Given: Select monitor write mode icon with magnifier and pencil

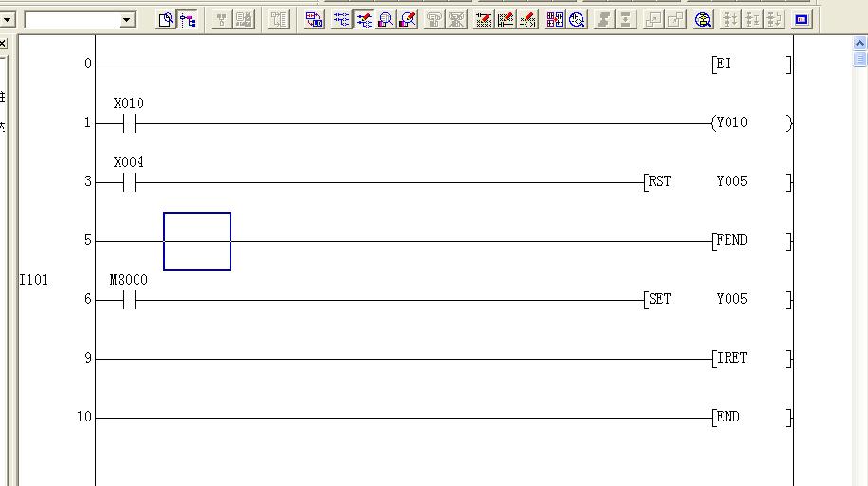Looking at the screenshot, I should tap(408, 19).
